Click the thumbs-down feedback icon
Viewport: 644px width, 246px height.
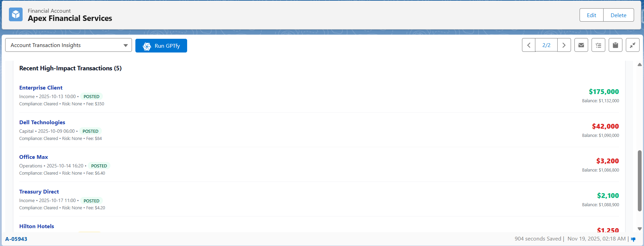click(633, 239)
